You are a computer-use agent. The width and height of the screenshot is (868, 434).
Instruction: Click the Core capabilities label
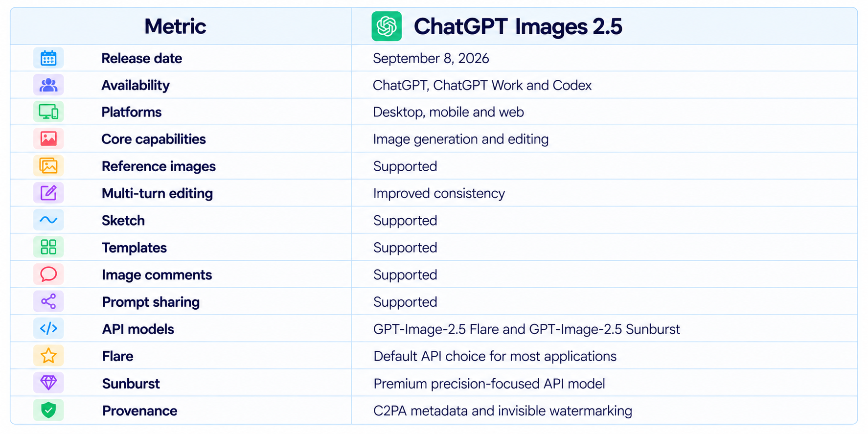[154, 139]
